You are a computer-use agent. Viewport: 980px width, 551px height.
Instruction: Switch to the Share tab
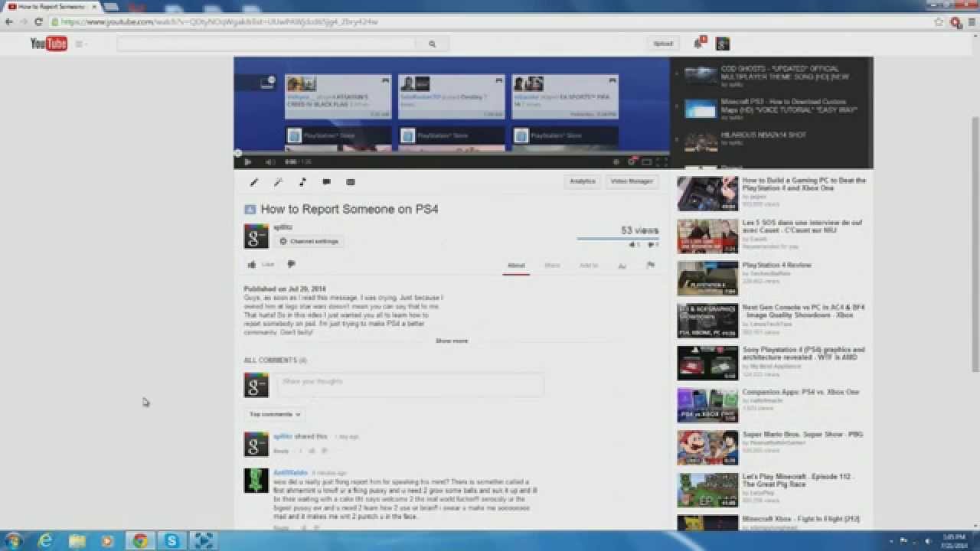click(x=552, y=266)
